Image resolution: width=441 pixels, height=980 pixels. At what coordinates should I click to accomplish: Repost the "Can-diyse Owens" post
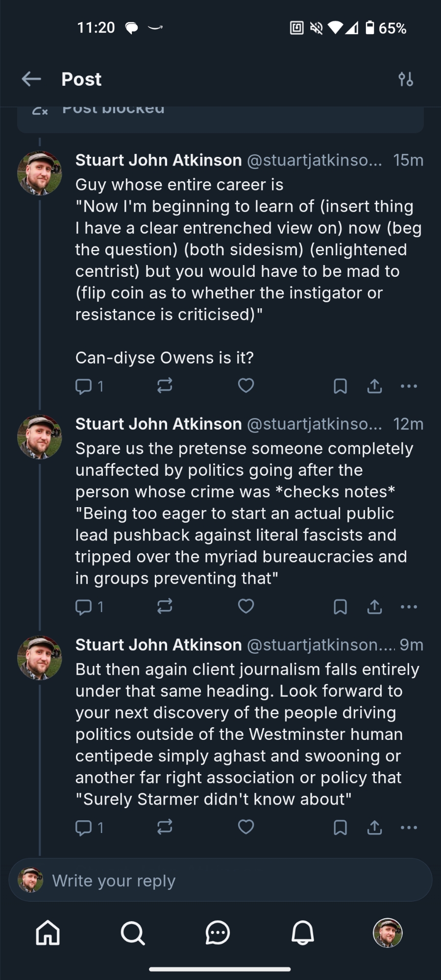coord(165,386)
